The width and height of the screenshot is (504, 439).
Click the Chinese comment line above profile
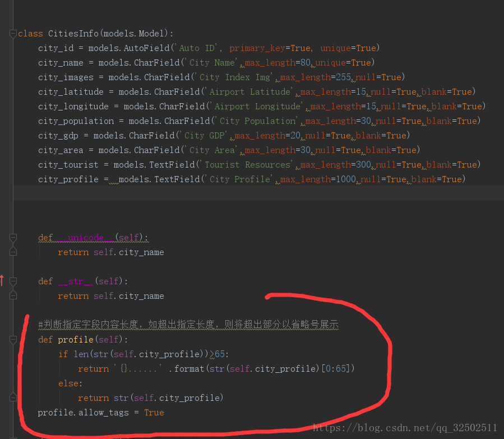188,325
